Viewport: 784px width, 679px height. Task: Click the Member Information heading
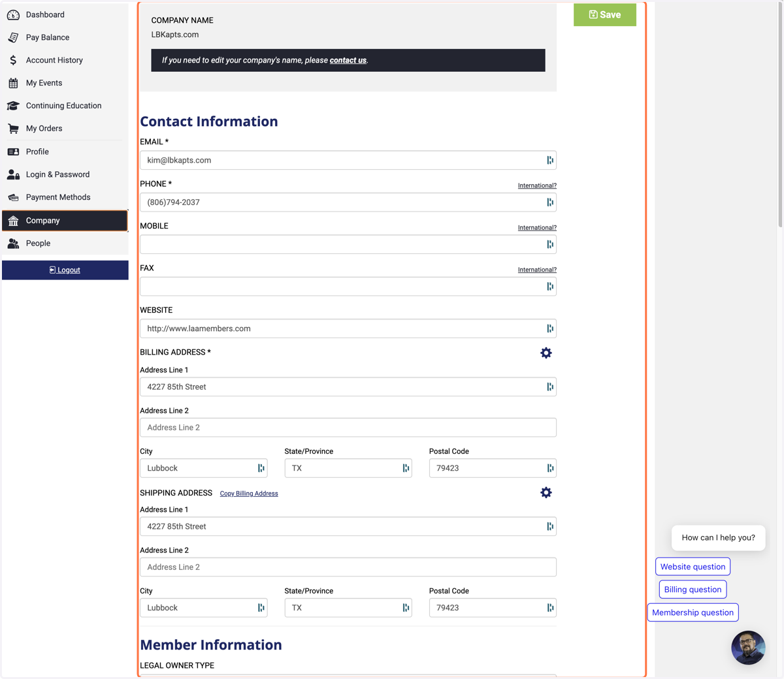pos(211,645)
